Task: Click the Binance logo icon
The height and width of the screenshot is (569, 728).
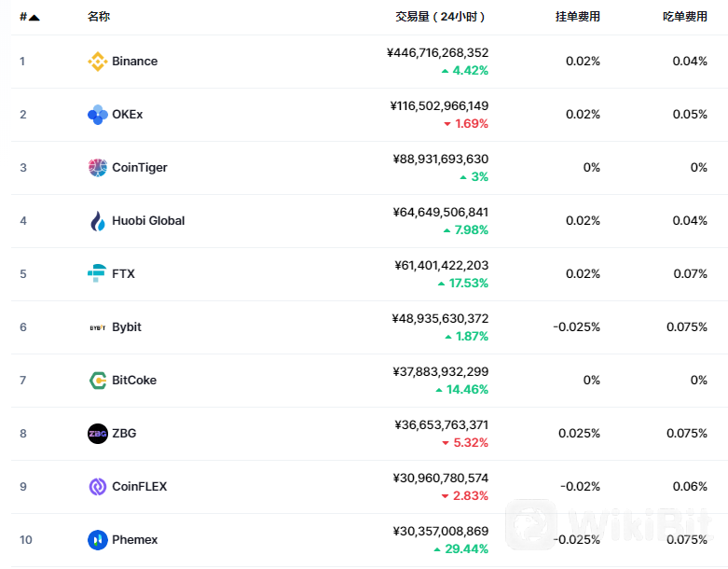Action: pos(97,62)
